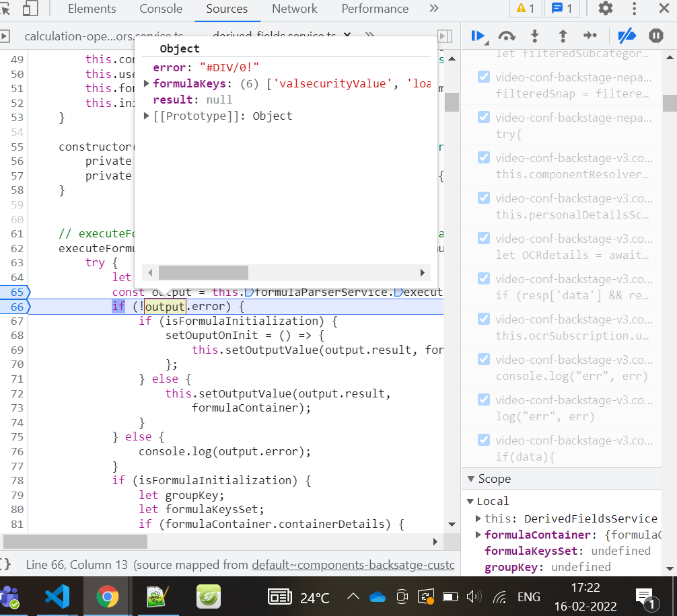Screen dimensions: 677x616
Task: Switch to the Console panel
Action: click(161, 9)
